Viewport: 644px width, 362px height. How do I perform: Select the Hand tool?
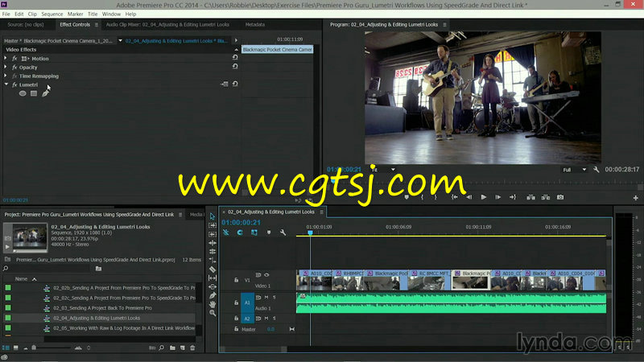click(213, 304)
